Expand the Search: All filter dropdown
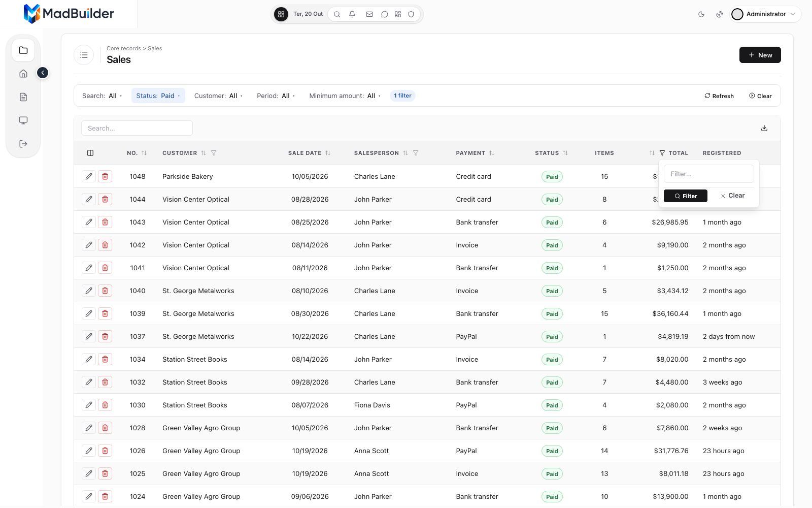This screenshot has width=812, height=508. coord(102,96)
